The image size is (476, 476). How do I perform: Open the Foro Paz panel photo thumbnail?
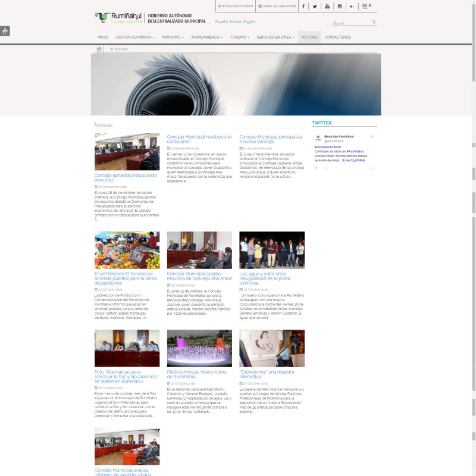[x=127, y=349]
